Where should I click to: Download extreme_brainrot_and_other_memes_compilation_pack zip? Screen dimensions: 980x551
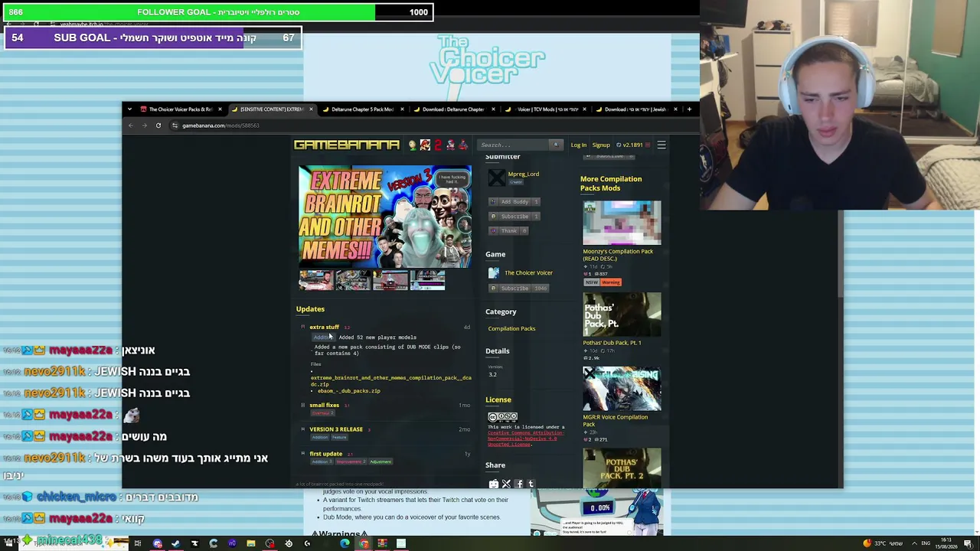pos(390,381)
